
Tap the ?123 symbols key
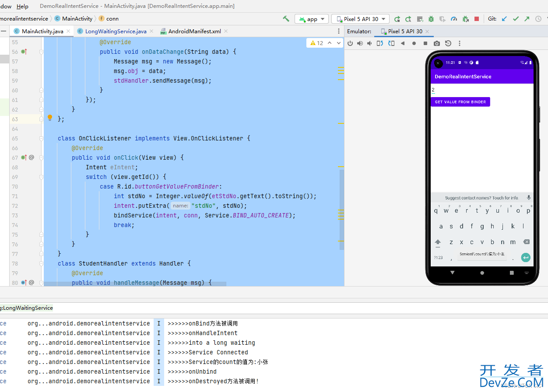coord(438,258)
